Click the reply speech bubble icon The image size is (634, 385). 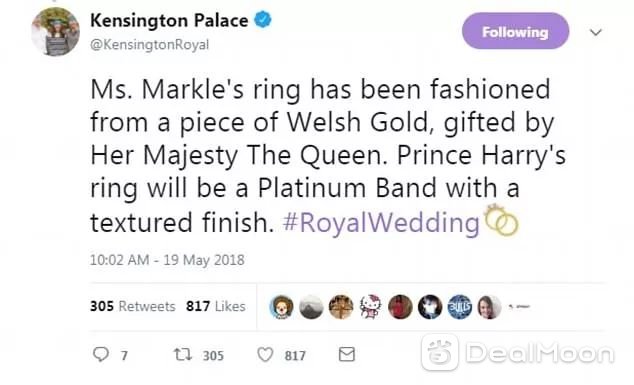(x=101, y=354)
